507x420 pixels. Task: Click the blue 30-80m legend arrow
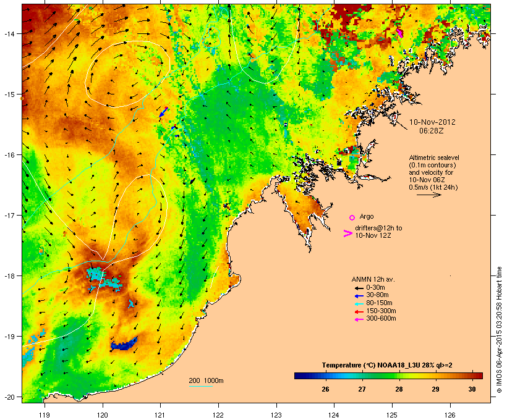[x=359, y=296]
